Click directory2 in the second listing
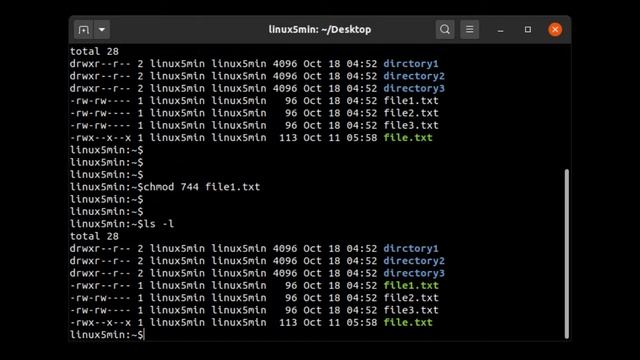Viewport: 640px width, 360px height. tap(414, 261)
